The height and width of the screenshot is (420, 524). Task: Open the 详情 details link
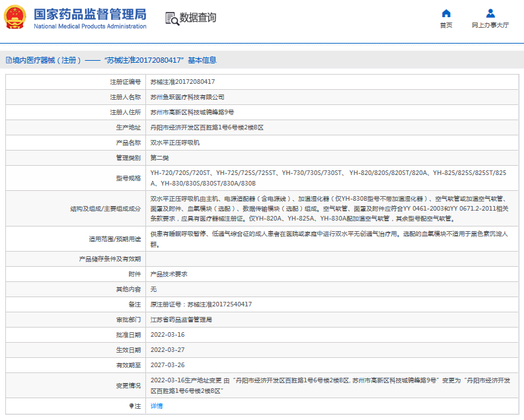(x=157, y=406)
